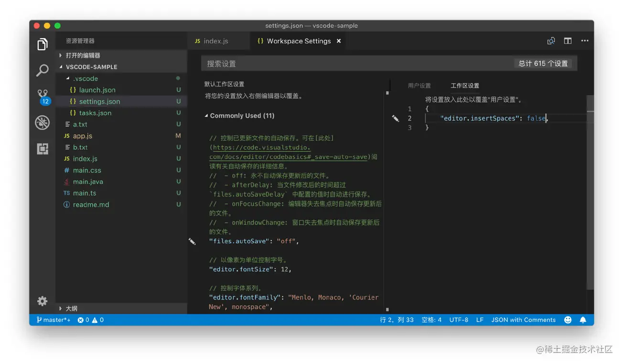The height and width of the screenshot is (364, 623).
Task: Open the Debug view icon
Action: pos(43,123)
